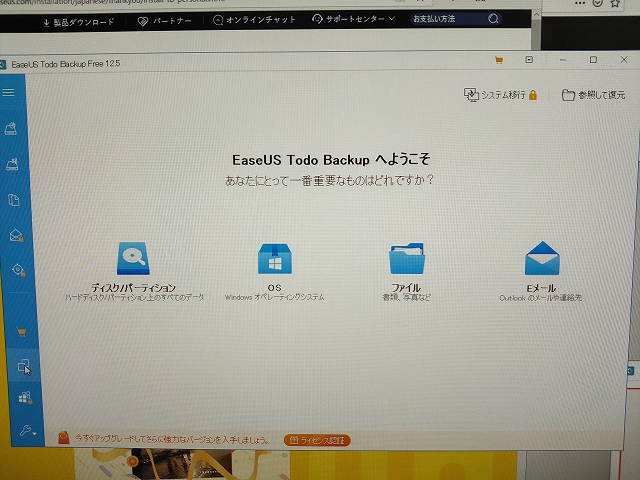
Task: Select the locked mail backup sidebar icon
Action: click(x=16, y=236)
